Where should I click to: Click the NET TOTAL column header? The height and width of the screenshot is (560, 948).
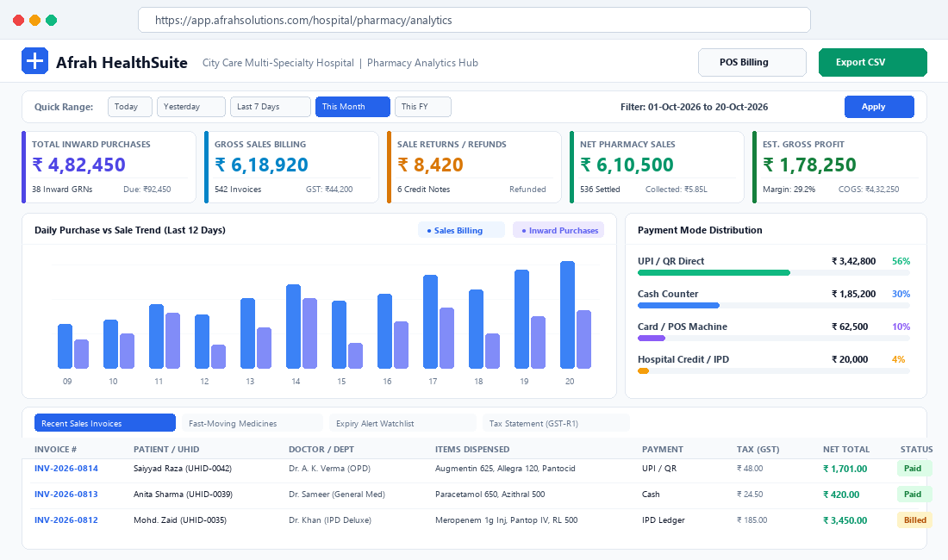845,450
